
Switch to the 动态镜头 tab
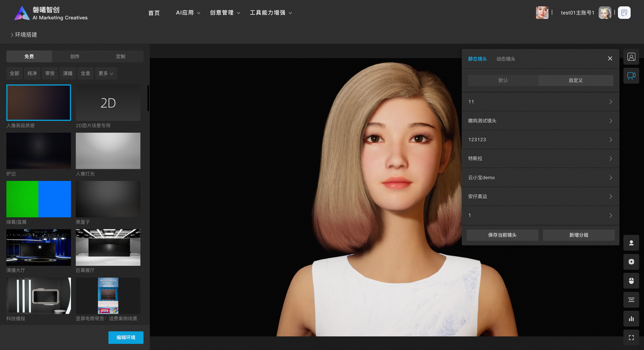[506, 59]
